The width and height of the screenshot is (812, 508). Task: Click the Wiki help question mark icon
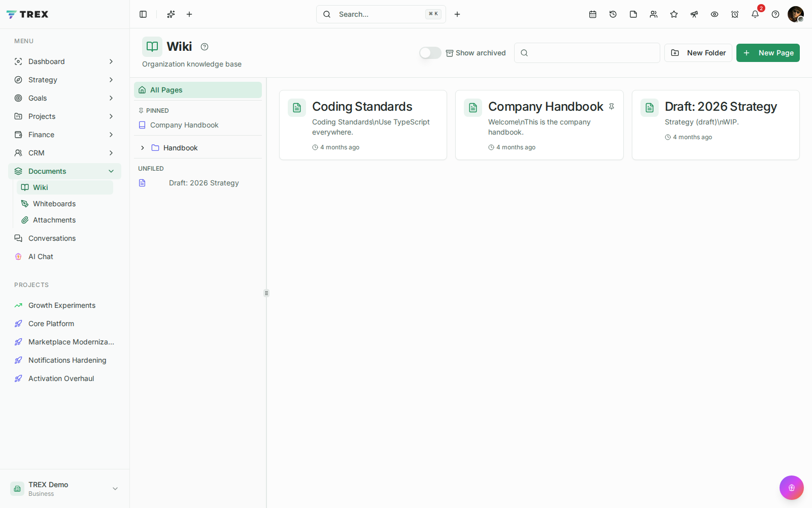click(205, 47)
